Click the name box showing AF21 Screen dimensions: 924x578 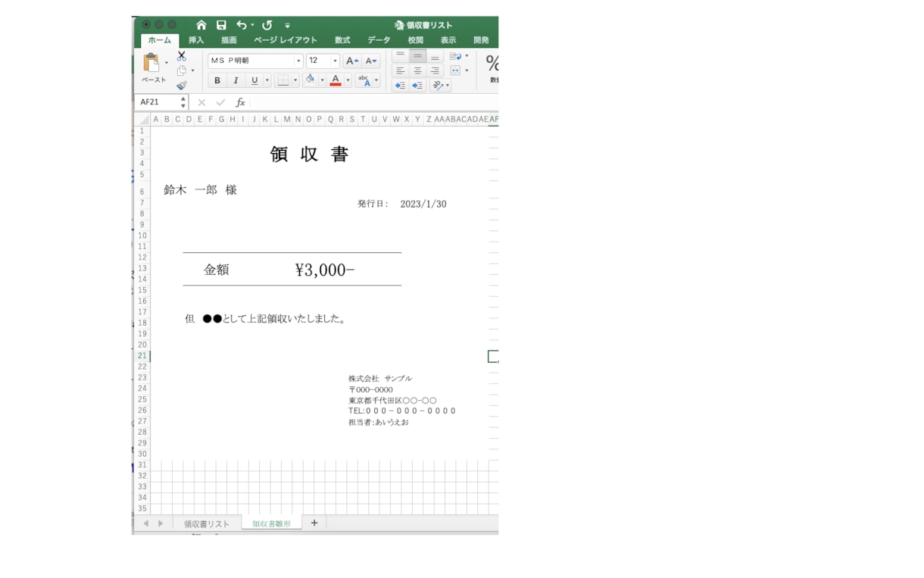pos(158,102)
